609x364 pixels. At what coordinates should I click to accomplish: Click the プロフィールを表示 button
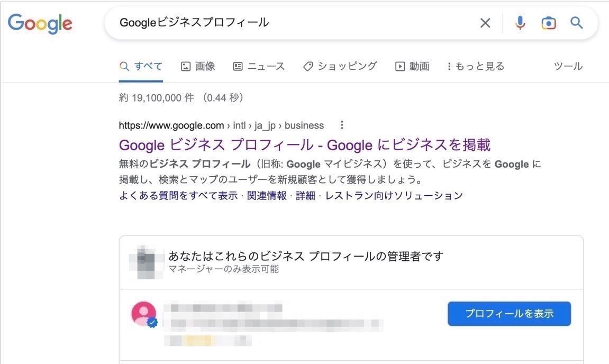(509, 313)
